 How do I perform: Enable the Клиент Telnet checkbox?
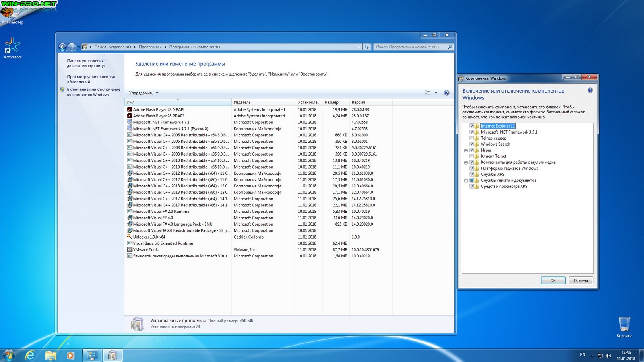[472, 156]
